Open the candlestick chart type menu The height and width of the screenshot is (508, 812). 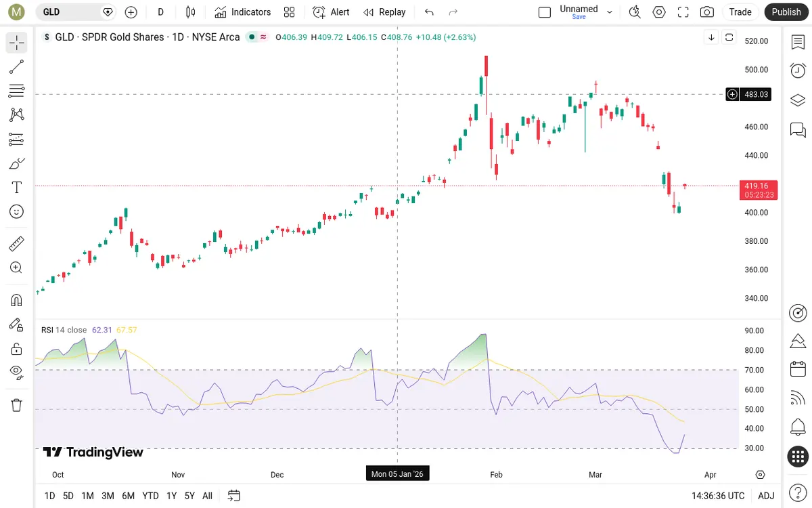[x=190, y=12]
